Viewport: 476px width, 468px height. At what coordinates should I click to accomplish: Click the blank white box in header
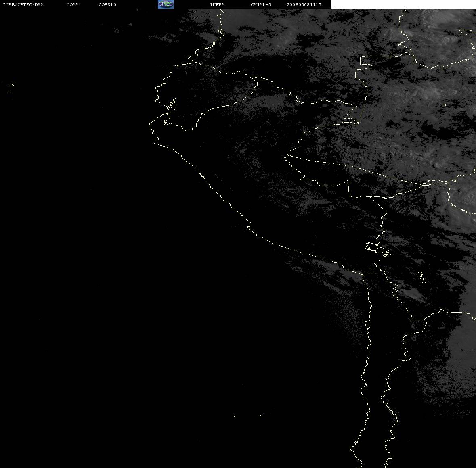403,4
